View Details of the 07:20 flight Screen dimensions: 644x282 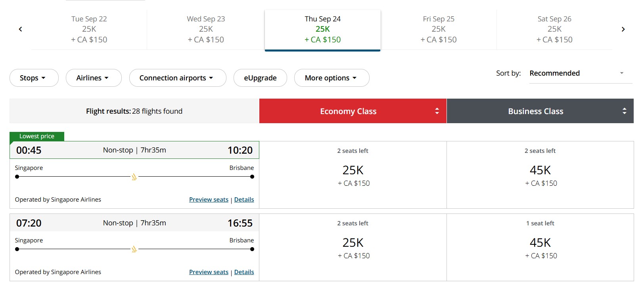244,272
